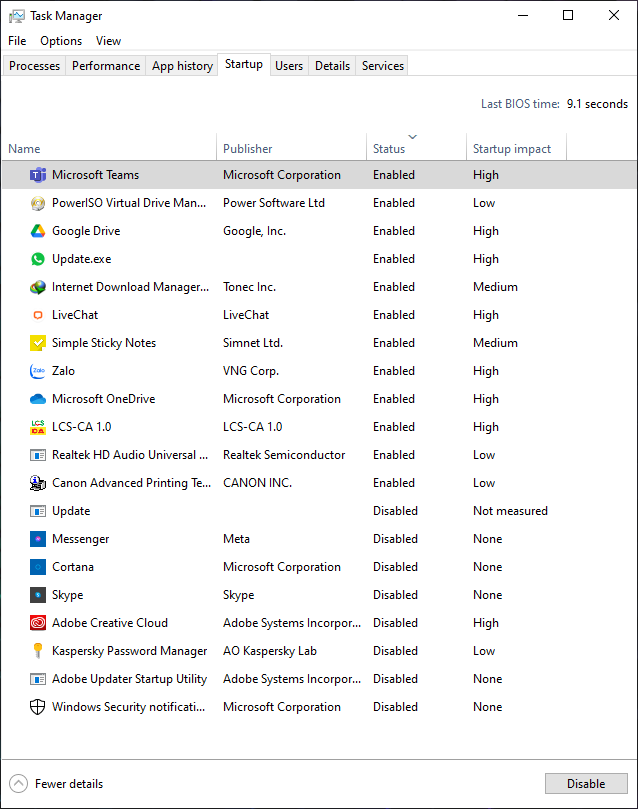Click Disabled status of Adobe Creative Cloud
638x809 pixels.
click(x=395, y=623)
